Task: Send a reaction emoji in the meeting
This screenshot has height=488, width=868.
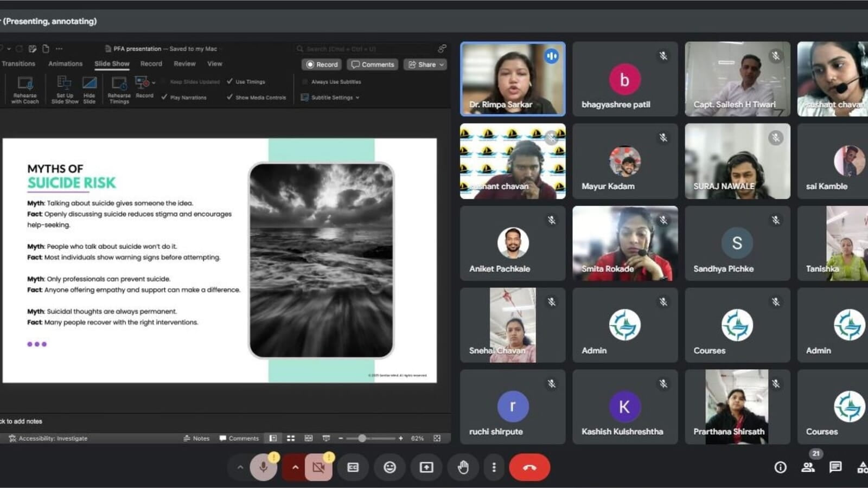Action: [x=390, y=467]
